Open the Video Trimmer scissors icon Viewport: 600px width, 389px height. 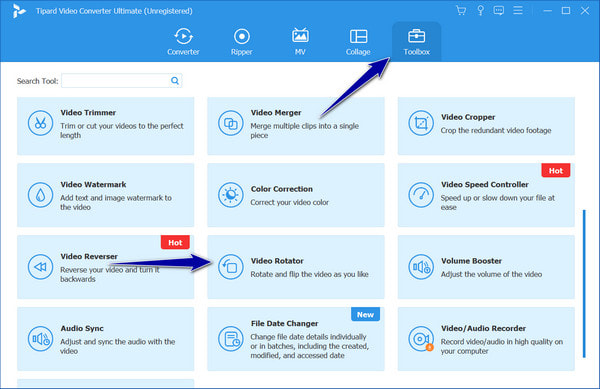coord(40,123)
